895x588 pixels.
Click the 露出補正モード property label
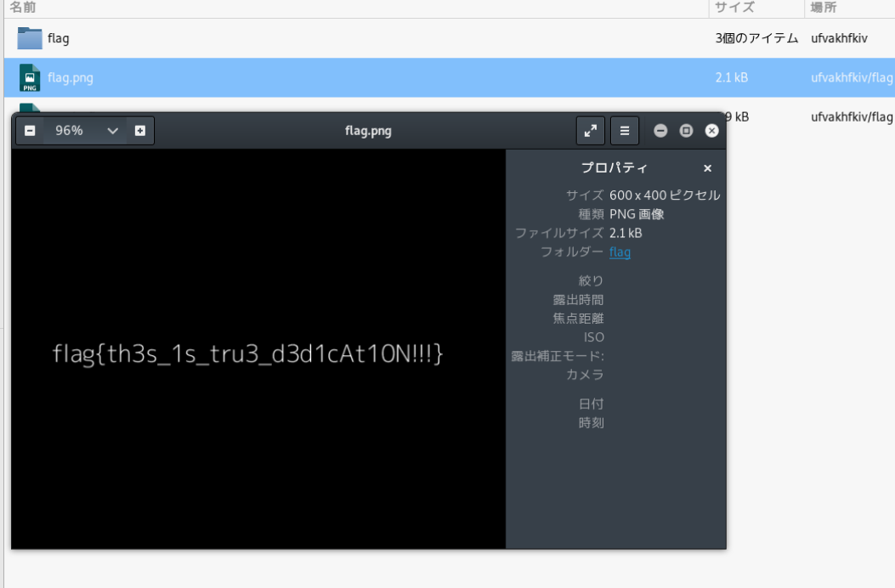(x=558, y=356)
